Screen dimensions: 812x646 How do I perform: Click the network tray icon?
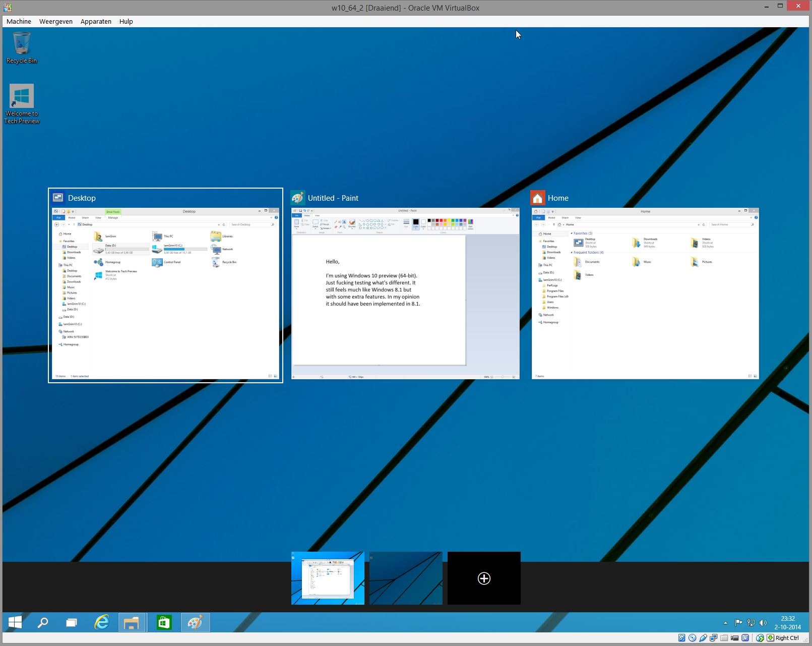[x=751, y=623]
